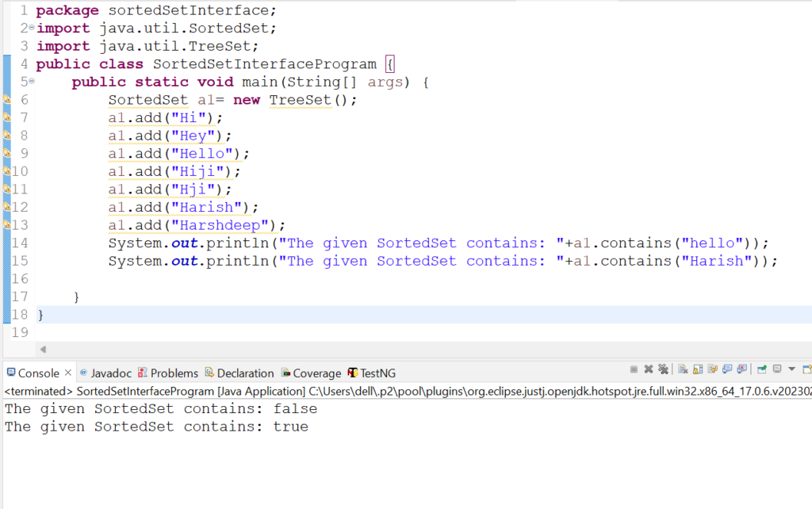Click the underlined TreeSet on line 6
This screenshot has width=812, height=509.
(x=300, y=100)
